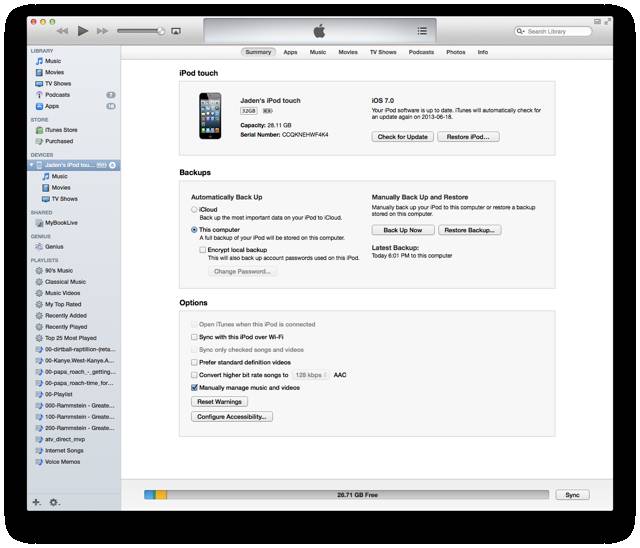
Task: Open iTunes Store in sidebar
Action: (x=59, y=129)
